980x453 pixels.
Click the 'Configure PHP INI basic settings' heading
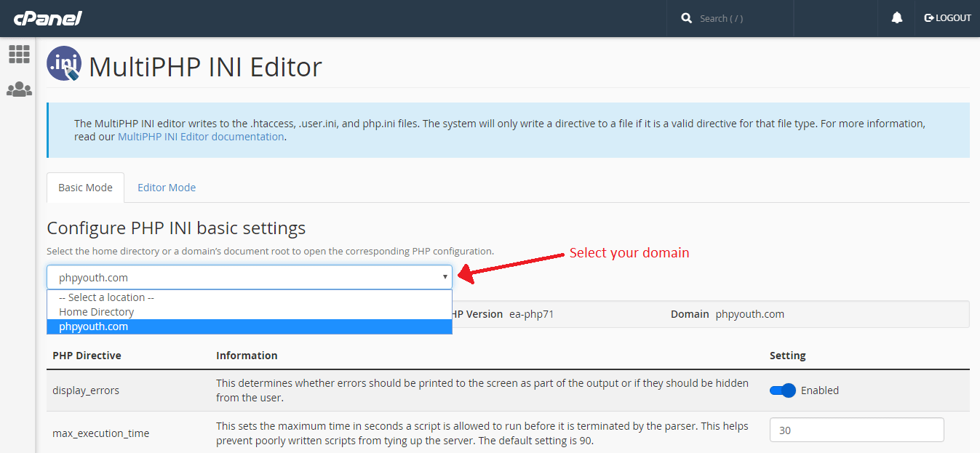tap(176, 228)
